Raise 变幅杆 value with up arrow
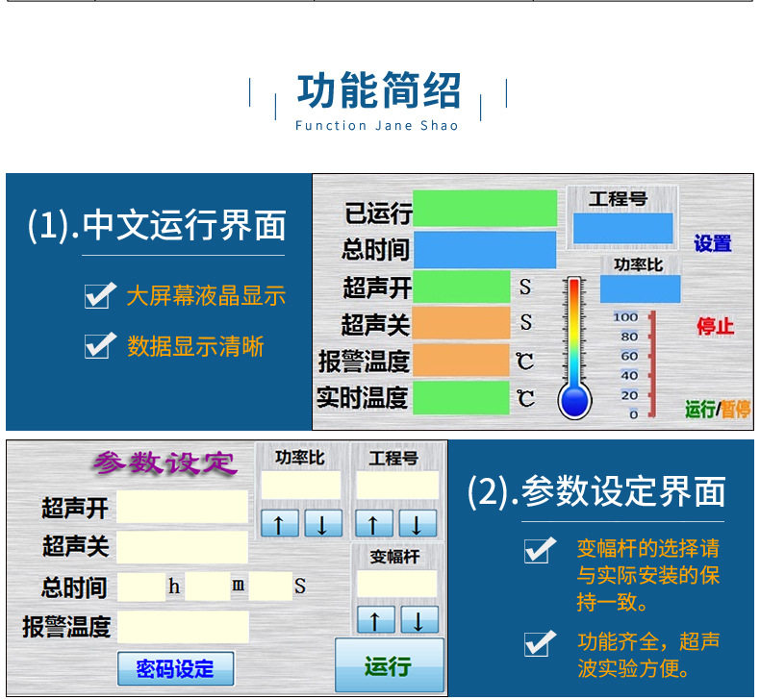Viewport: 760px width, 700px height. 375,619
